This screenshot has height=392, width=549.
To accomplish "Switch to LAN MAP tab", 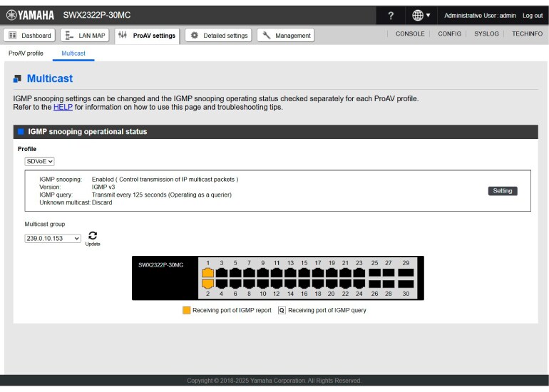I will [85, 36].
